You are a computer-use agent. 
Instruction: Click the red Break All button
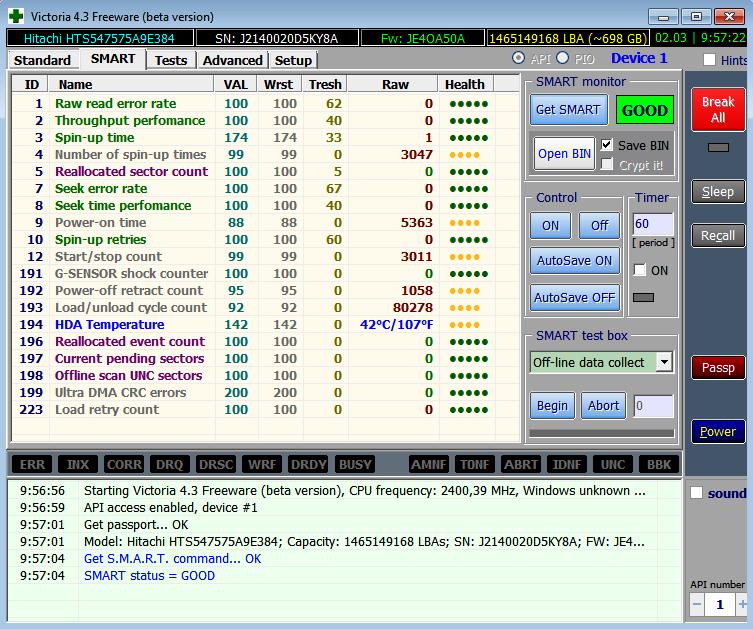[x=718, y=109]
